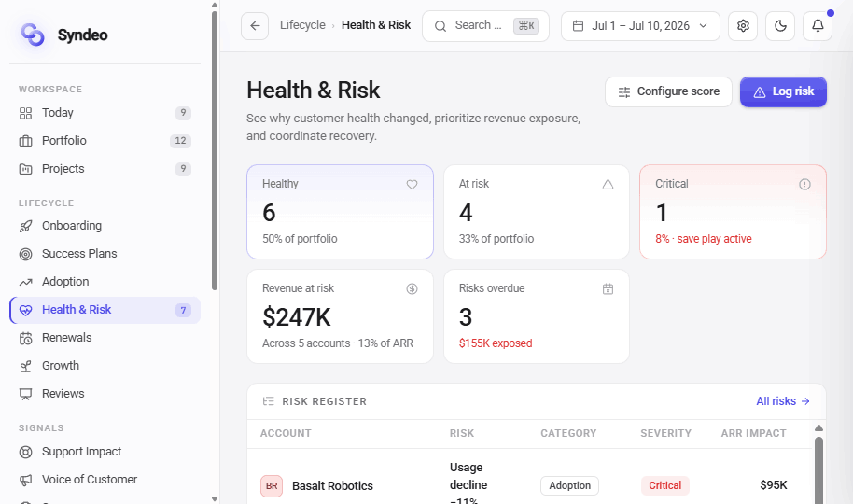Click the $155K exposed text
This screenshot has width=853, height=504.
(496, 343)
